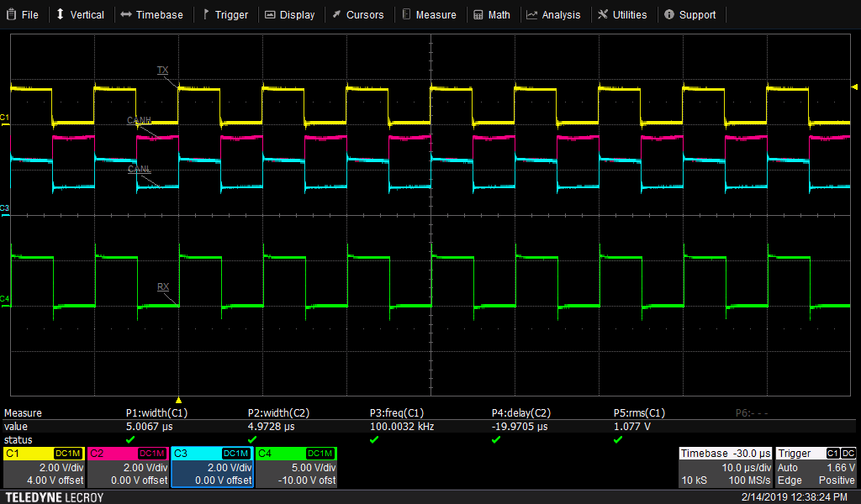Image resolution: width=861 pixels, height=504 pixels.
Task: Click the C3 ground level marker
Action: click(x=5, y=209)
